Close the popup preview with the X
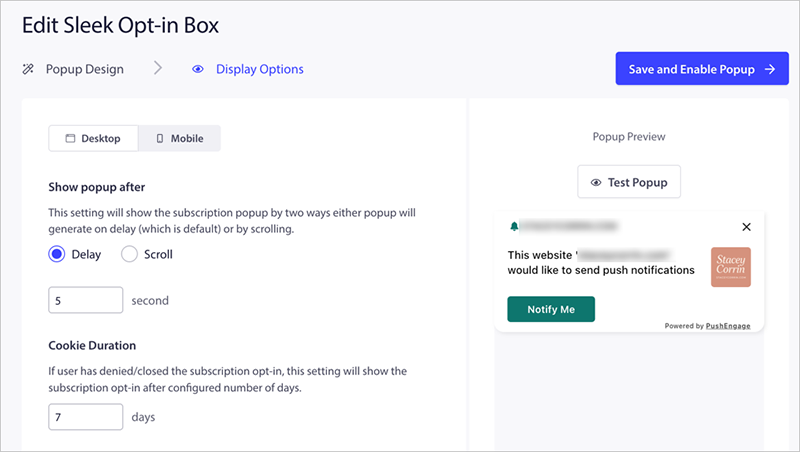Screen dimensions: 800x452 [746, 227]
